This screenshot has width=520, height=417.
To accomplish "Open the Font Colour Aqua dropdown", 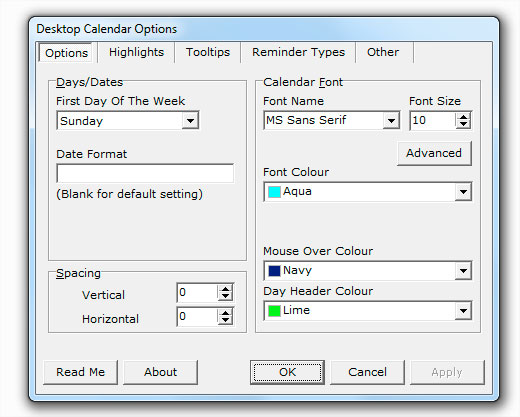I will 463,192.
